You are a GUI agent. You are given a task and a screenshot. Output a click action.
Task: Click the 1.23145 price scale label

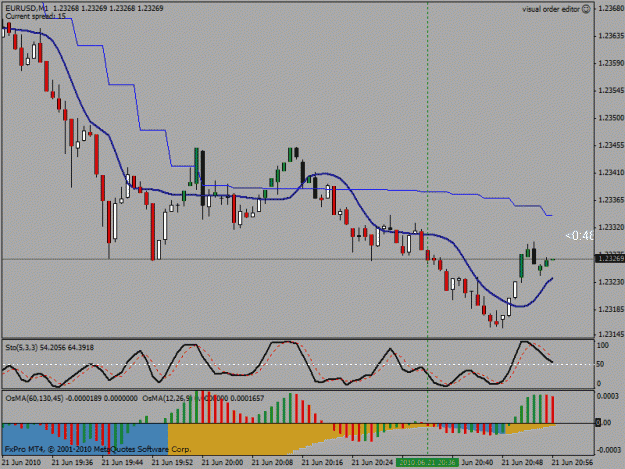[x=611, y=334]
